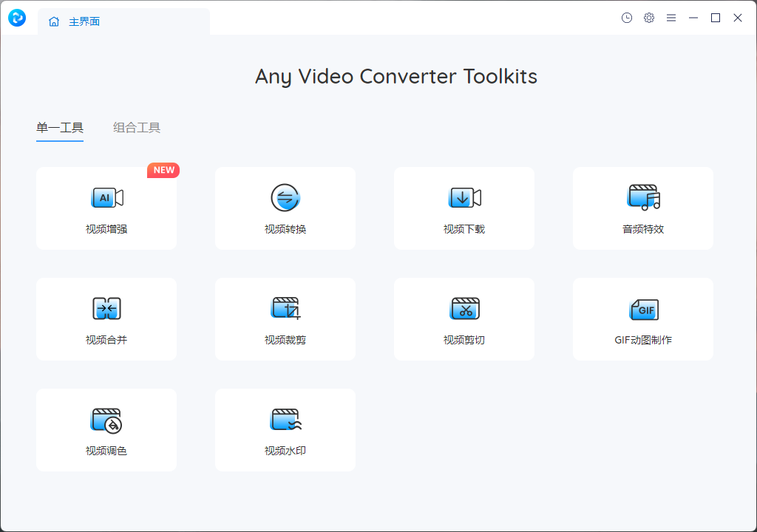
Task: Select the 音频特效 audio effects icon
Action: (x=644, y=197)
